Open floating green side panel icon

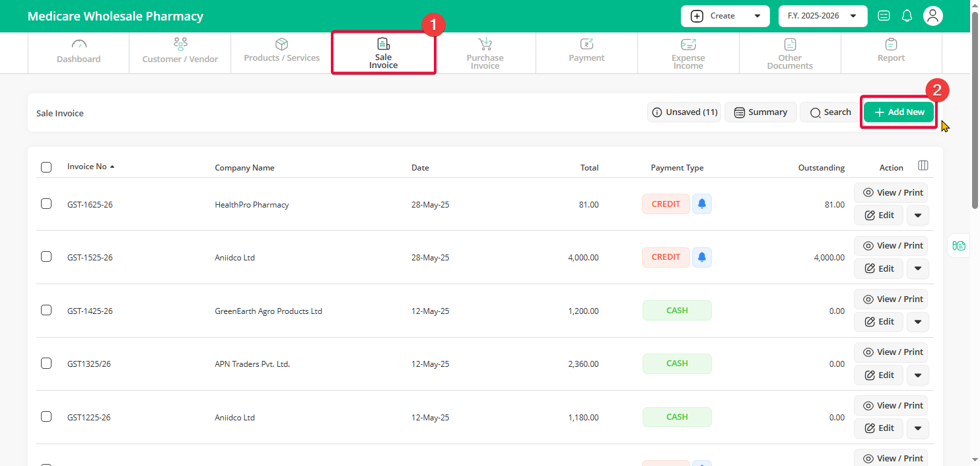tap(959, 246)
